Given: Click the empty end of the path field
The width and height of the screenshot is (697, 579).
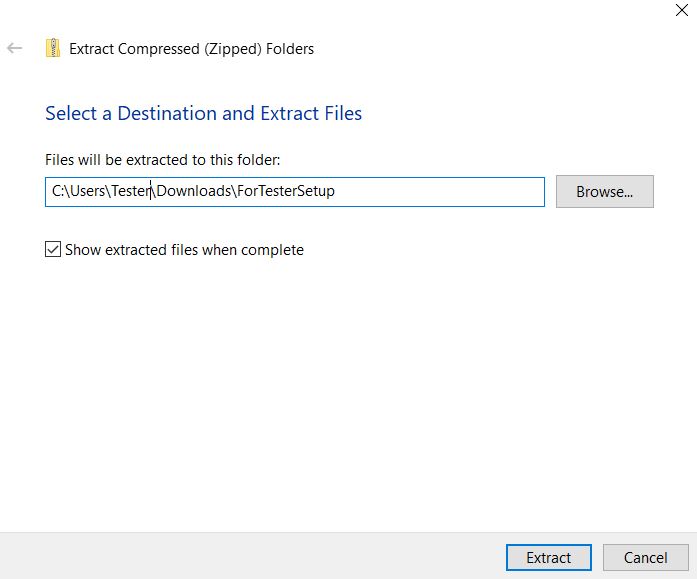Looking at the screenshot, I should (x=450, y=192).
